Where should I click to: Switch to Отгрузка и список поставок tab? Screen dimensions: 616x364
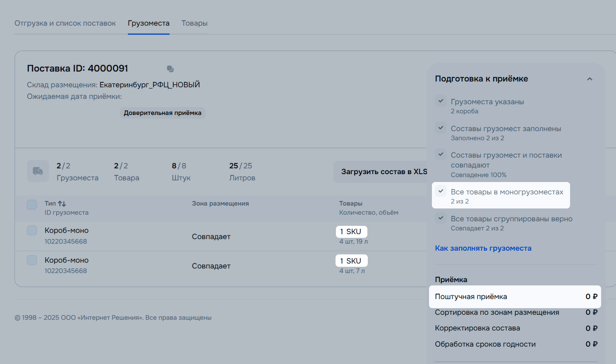(65, 23)
